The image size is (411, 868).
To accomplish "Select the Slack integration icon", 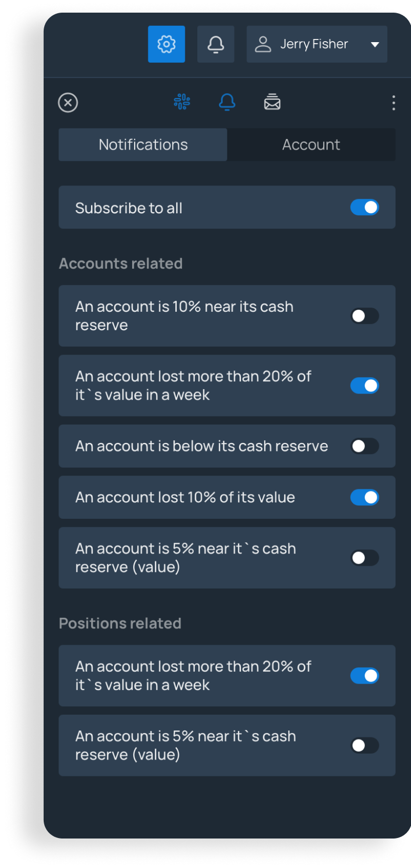I will [x=182, y=102].
